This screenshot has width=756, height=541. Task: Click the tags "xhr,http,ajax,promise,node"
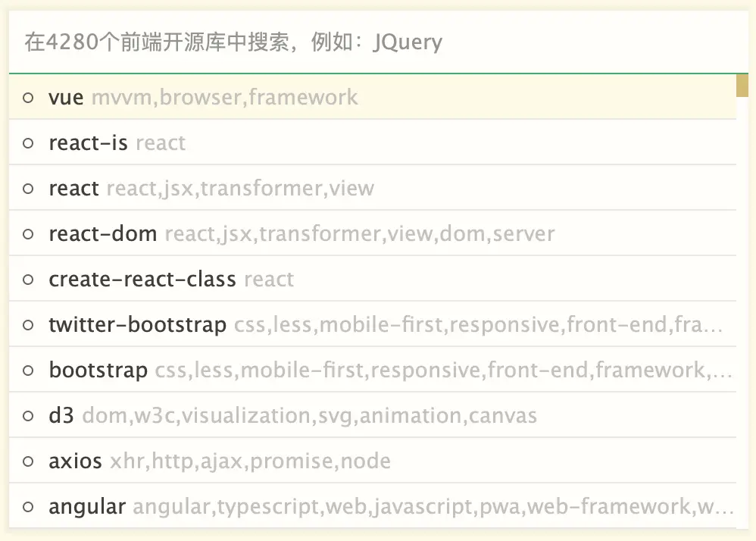coord(250,461)
